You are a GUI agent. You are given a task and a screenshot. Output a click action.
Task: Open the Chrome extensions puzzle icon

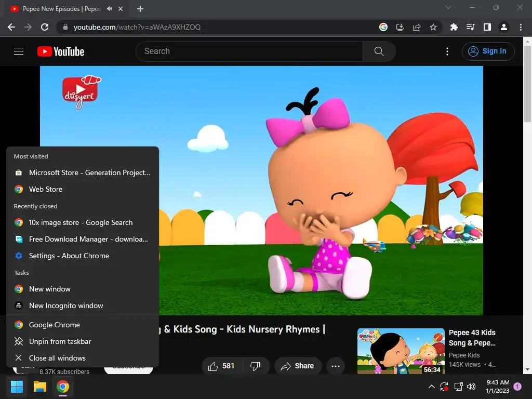(x=454, y=27)
